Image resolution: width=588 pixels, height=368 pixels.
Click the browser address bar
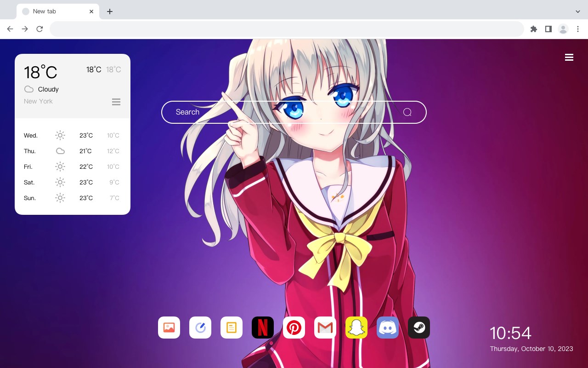click(x=287, y=29)
